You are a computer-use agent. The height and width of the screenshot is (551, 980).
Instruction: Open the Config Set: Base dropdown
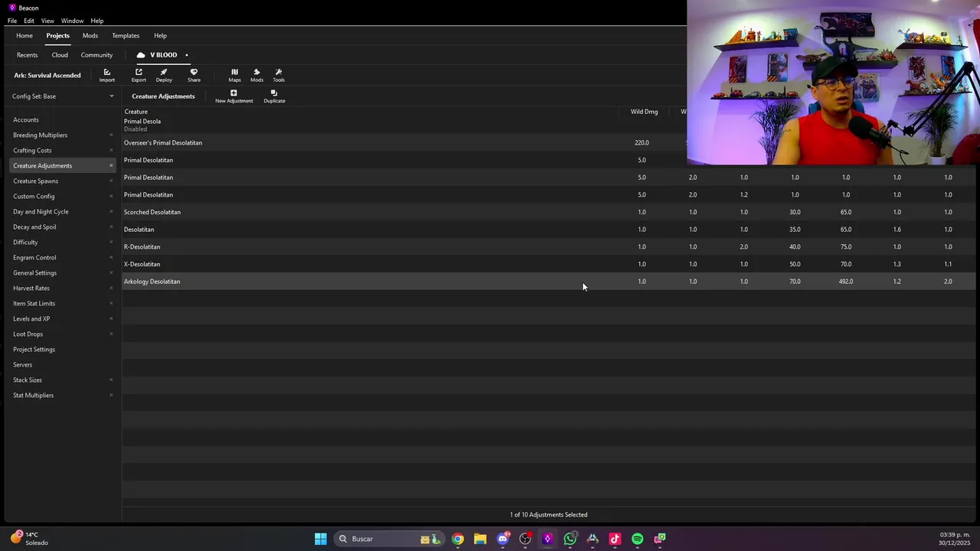coord(63,96)
